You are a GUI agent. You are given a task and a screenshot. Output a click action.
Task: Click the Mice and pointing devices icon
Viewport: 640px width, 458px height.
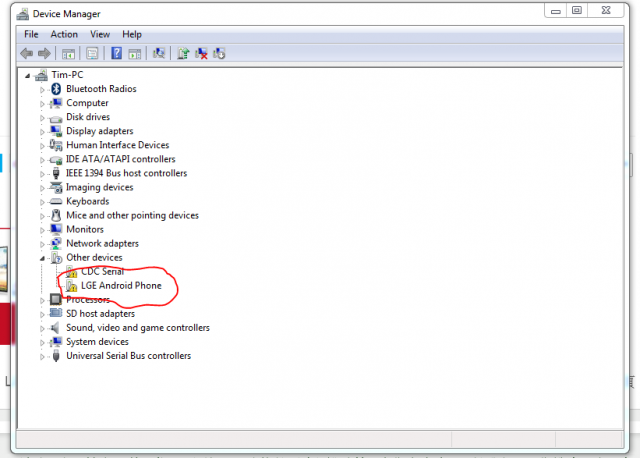pos(56,216)
